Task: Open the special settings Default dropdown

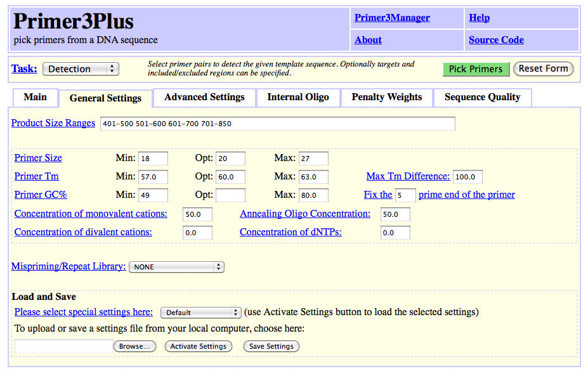Action: point(200,312)
